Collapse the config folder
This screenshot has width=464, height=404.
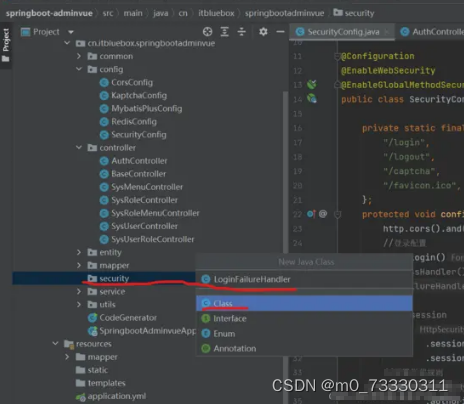pos(79,69)
